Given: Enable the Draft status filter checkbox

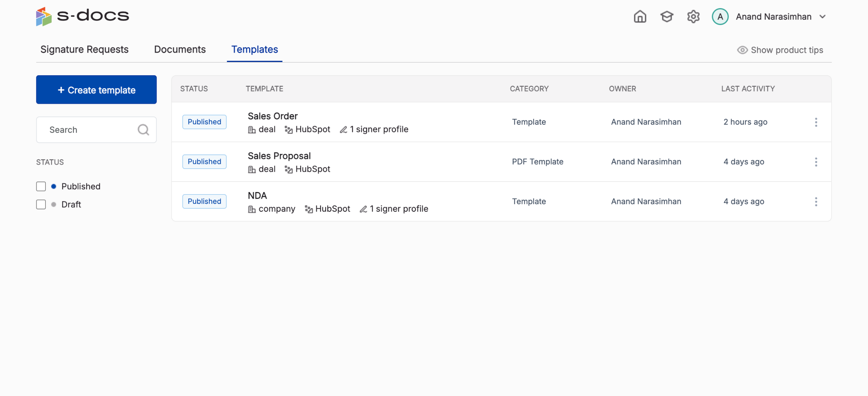Looking at the screenshot, I should [x=41, y=204].
